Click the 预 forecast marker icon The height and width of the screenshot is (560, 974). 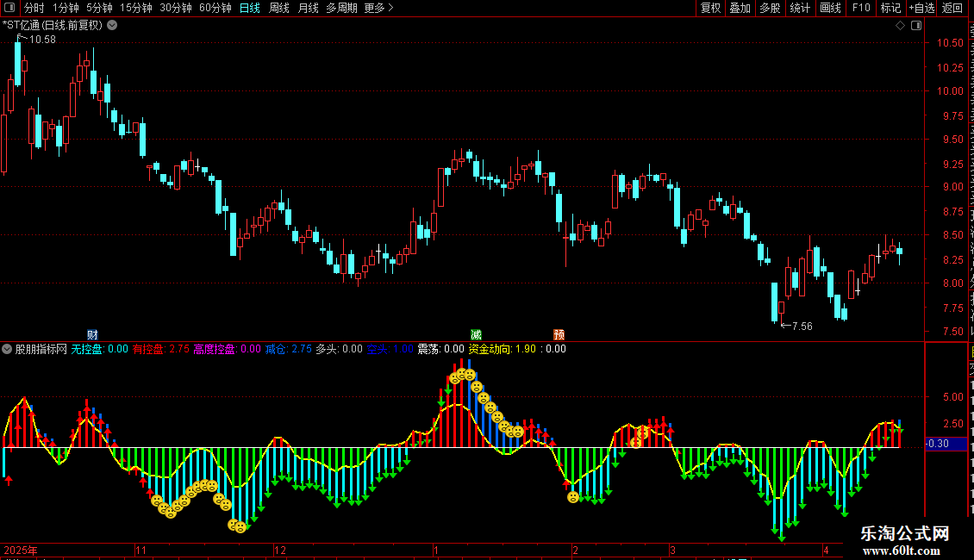click(x=559, y=334)
